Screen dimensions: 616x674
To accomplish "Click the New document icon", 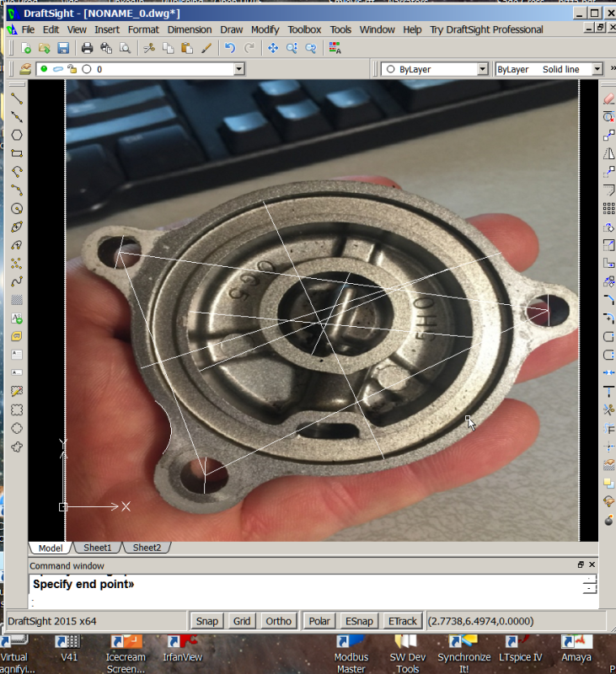I will (x=26, y=48).
